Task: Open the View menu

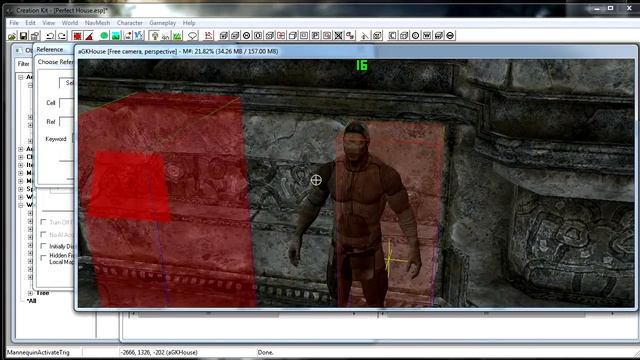Action: coord(49,23)
